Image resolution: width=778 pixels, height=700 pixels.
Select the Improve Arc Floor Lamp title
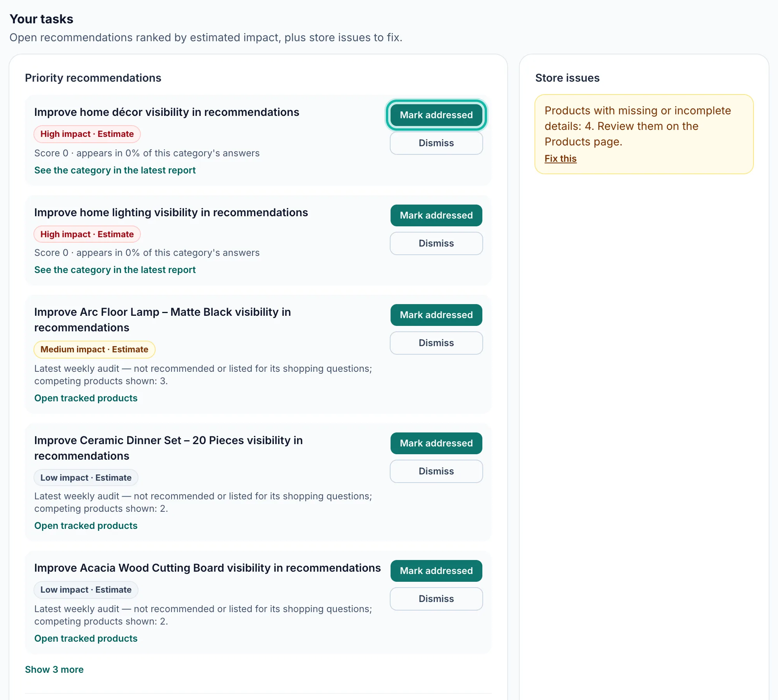click(x=163, y=320)
